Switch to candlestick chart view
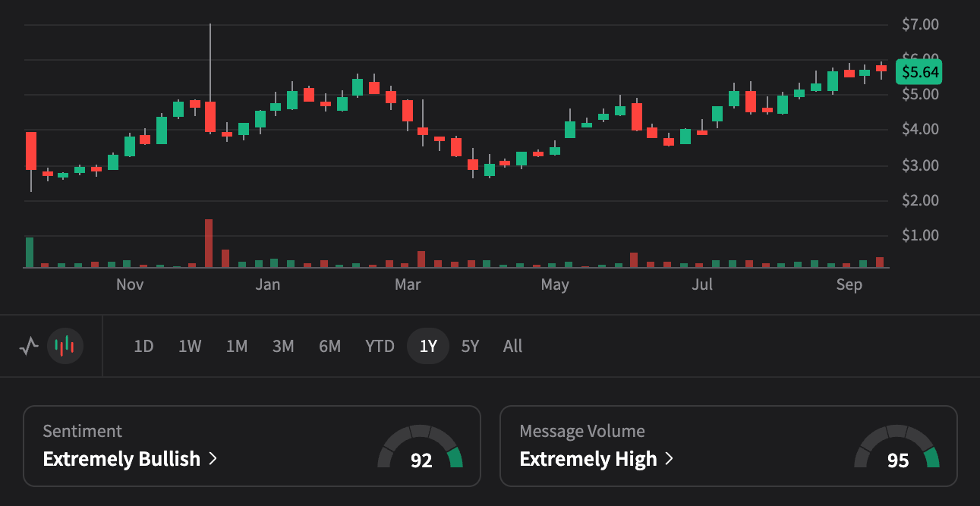Screen dimensions: 980x506 click(x=65, y=347)
